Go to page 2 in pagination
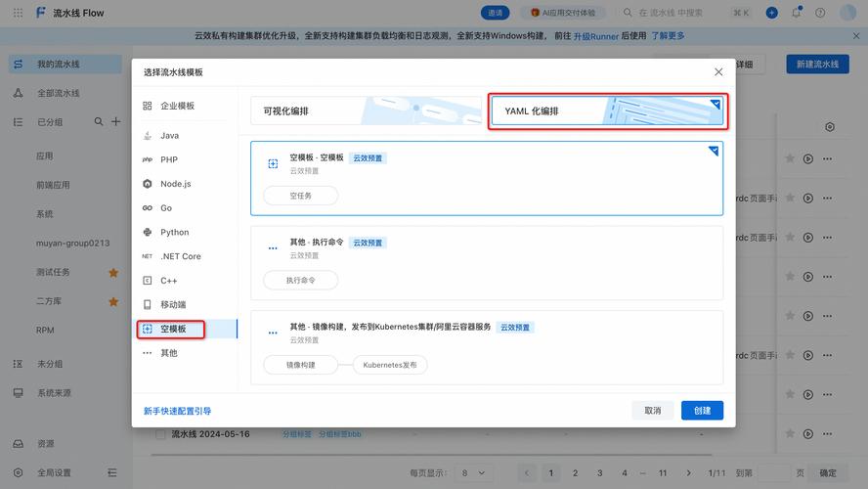The image size is (868, 489). [575, 473]
